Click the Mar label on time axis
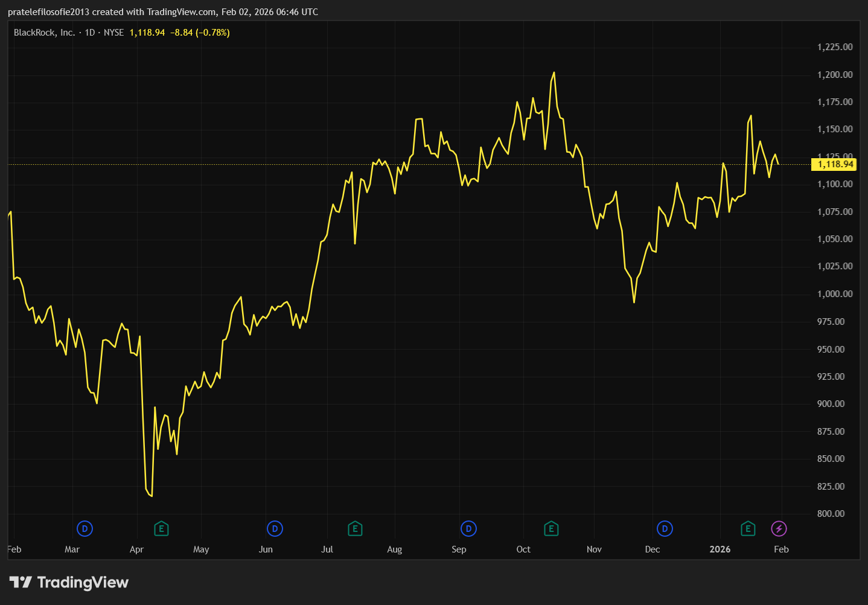Viewport: 868px width, 605px height. coord(72,549)
